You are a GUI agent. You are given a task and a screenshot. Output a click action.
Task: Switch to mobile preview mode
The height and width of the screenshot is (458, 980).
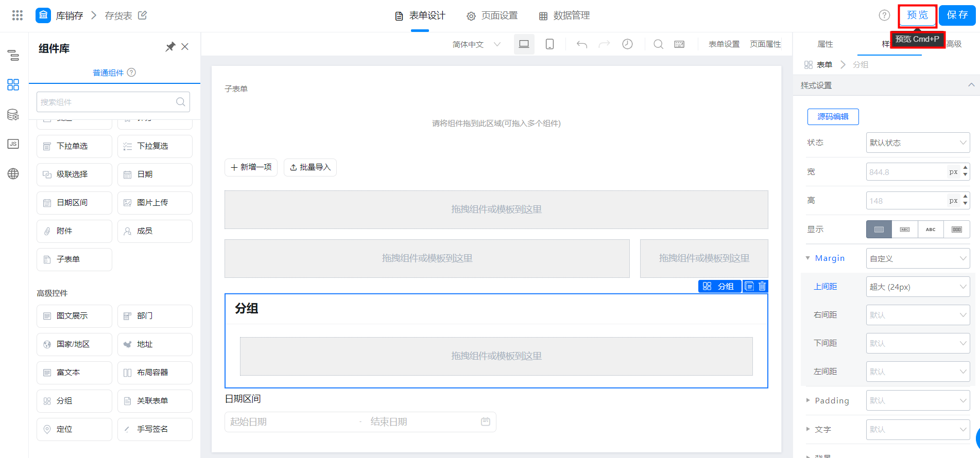(x=549, y=44)
